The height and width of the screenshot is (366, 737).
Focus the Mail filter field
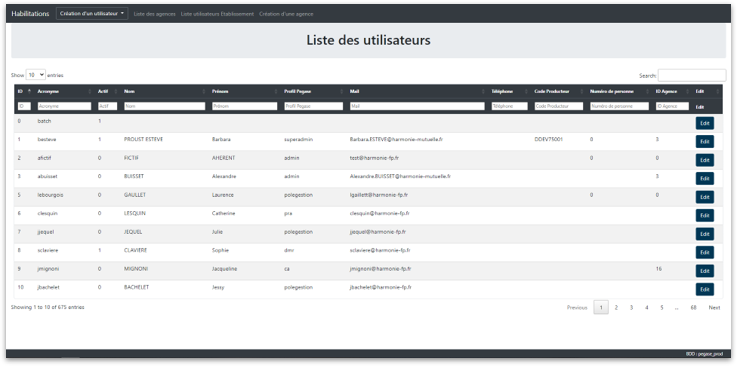[x=417, y=107]
